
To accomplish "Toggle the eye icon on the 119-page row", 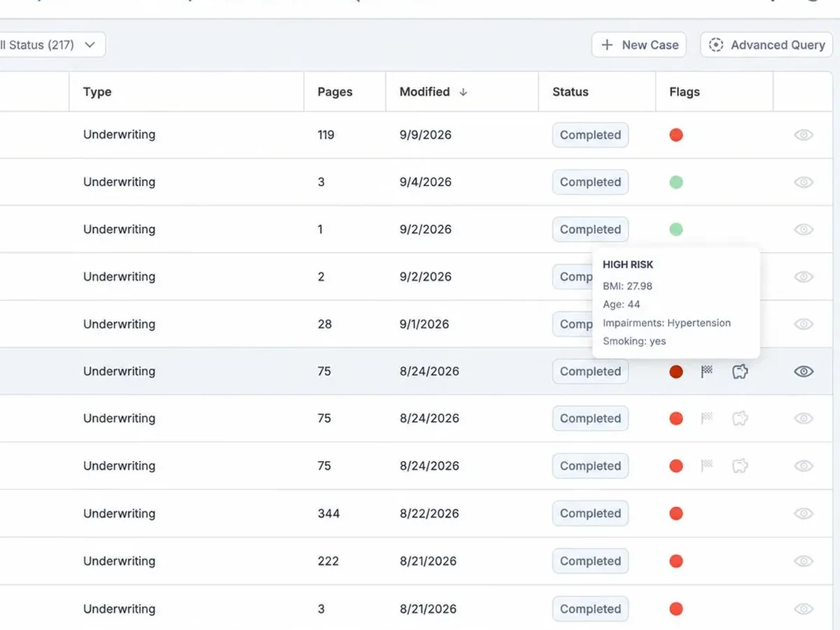I will (804, 135).
